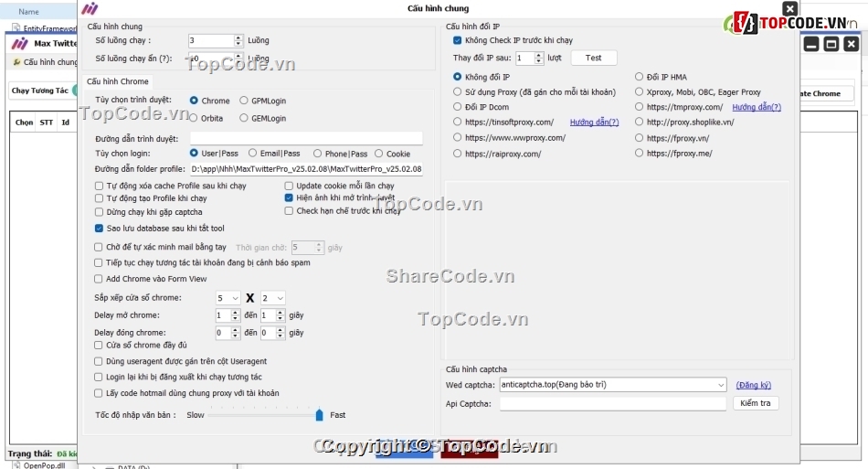The width and height of the screenshot is (868, 469).
Task: Open Hướng dẫn link next to tmproxy
Action: click(x=757, y=107)
